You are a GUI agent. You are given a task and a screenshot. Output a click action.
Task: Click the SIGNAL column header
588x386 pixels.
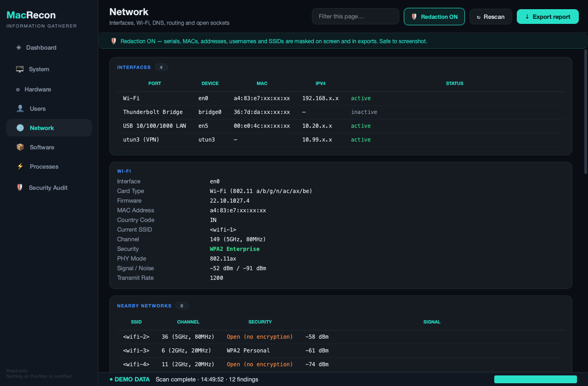432,322
